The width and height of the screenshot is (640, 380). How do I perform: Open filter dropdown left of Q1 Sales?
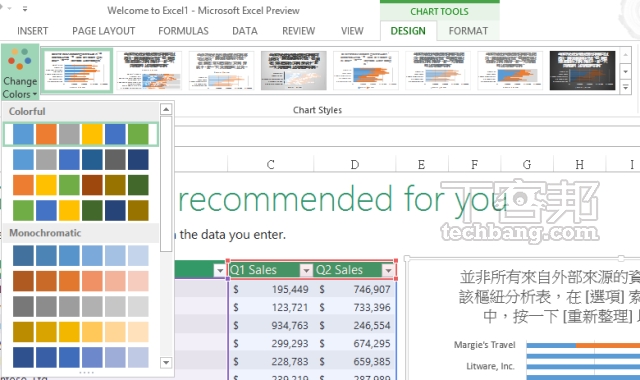click(x=220, y=270)
